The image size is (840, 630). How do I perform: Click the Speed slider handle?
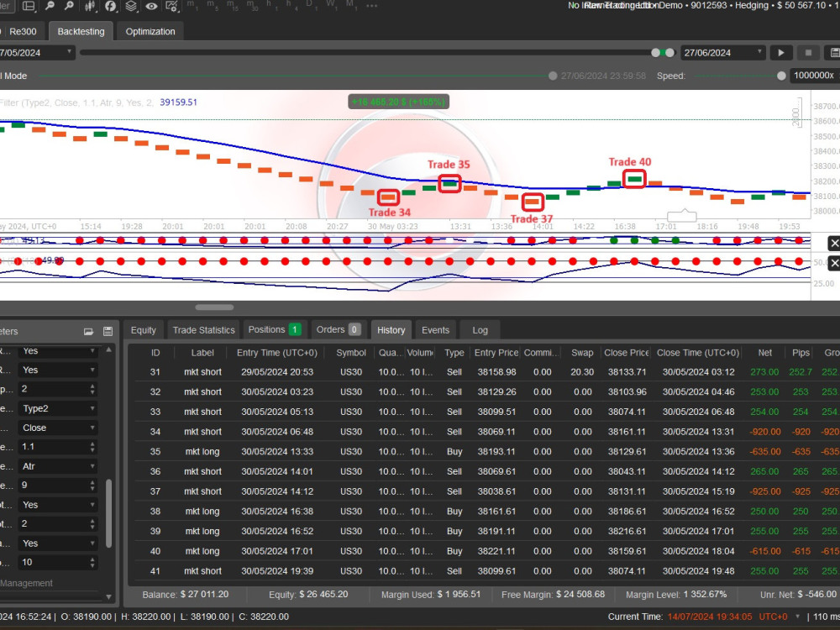pos(781,76)
